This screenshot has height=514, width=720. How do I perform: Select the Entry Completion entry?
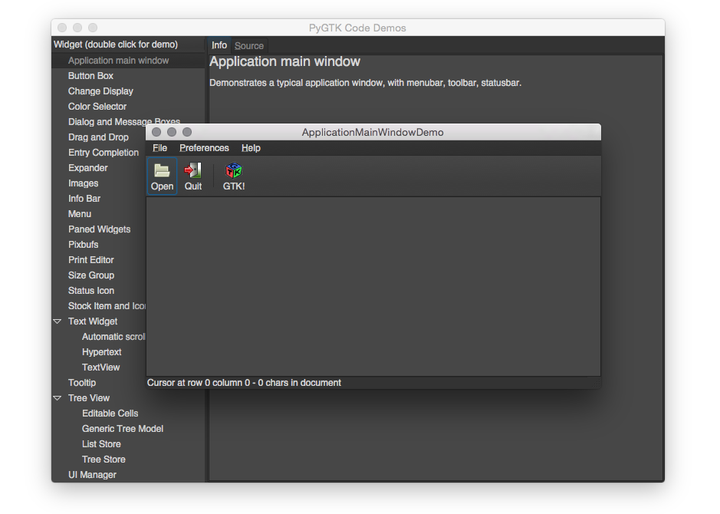point(103,153)
